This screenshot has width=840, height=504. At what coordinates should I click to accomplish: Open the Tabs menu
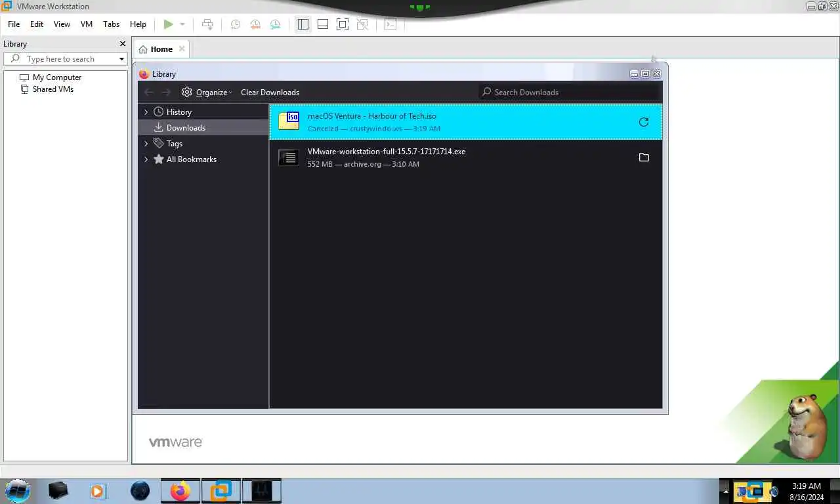click(112, 24)
